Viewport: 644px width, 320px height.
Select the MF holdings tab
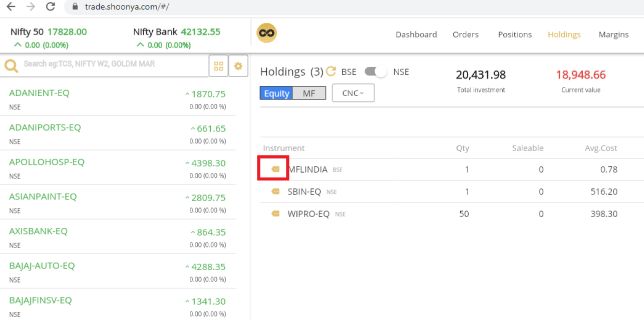[309, 93]
